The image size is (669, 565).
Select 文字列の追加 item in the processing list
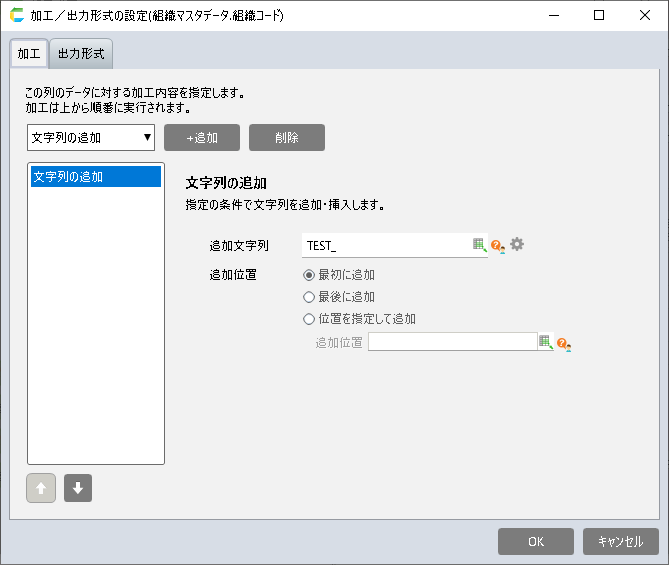click(x=96, y=177)
